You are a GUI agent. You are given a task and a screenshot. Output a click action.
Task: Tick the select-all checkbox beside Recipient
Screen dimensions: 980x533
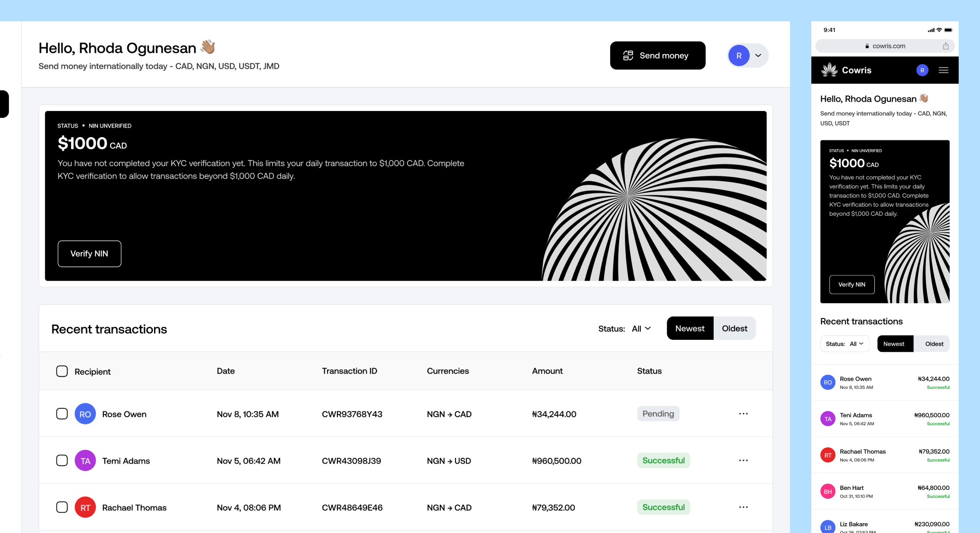pyautogui.click(x=62, y=371)
